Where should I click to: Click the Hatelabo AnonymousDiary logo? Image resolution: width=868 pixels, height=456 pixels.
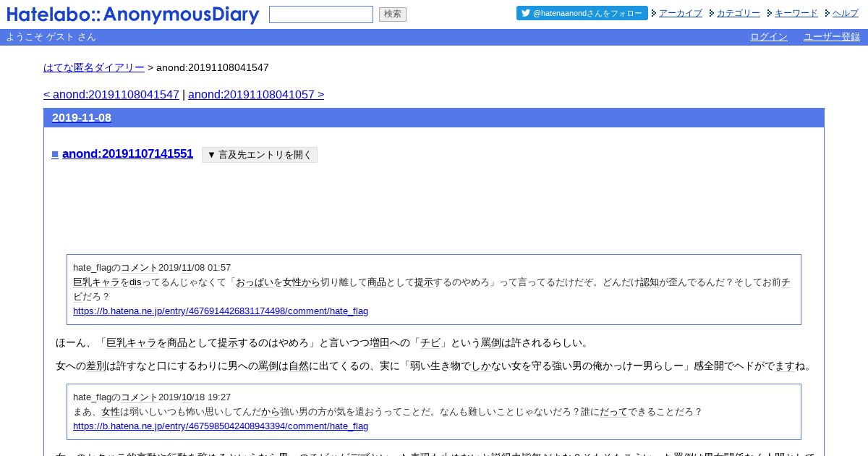[133, 14]
